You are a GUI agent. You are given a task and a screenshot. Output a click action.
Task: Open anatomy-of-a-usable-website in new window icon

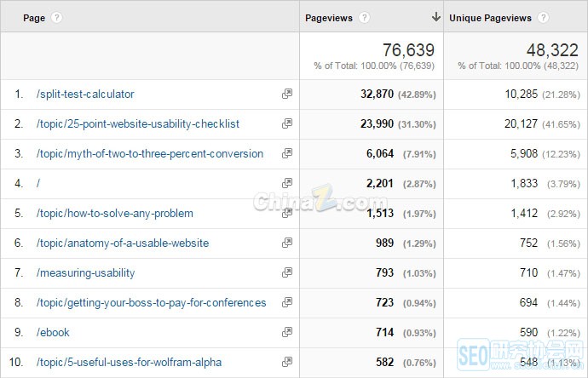287,243
